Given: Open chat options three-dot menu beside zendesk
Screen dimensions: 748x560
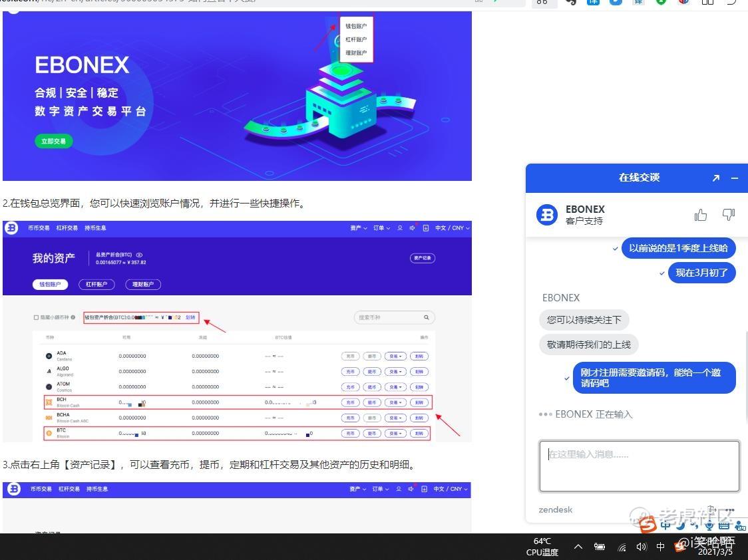Looking at the screenshot, I should coord(729,509).
